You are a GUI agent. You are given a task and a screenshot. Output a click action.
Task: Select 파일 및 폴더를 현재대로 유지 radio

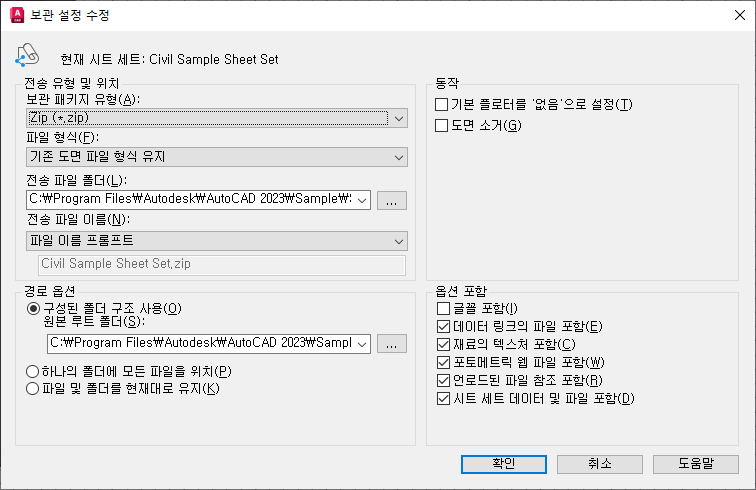point(32,388)
